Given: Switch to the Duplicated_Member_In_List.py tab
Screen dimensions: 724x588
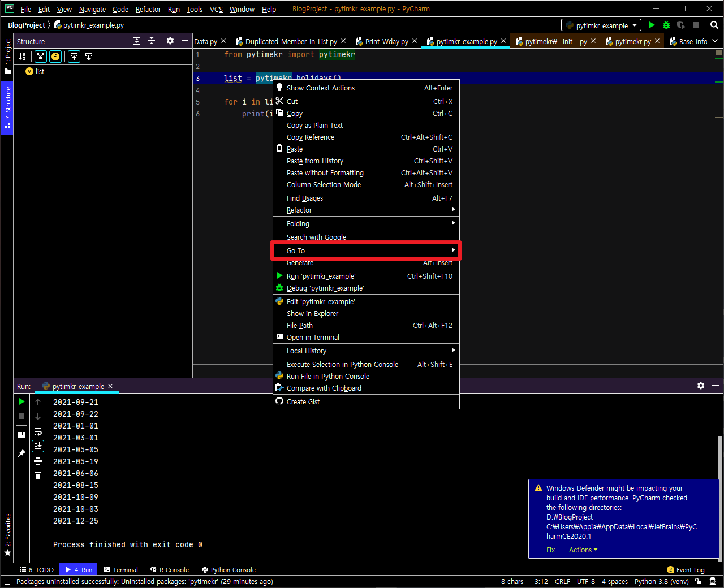Looking at the screenshot, I should click(291, 41).
